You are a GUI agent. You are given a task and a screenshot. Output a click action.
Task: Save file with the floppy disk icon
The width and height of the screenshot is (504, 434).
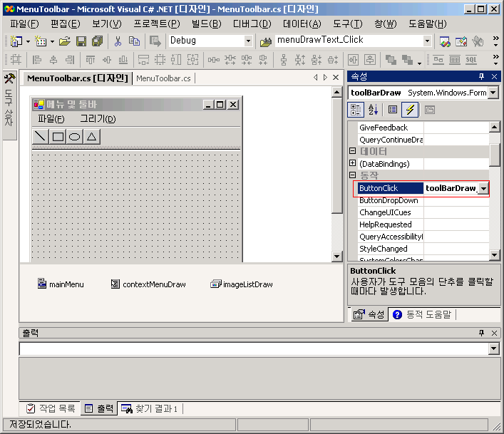click(x=81, y=41)
